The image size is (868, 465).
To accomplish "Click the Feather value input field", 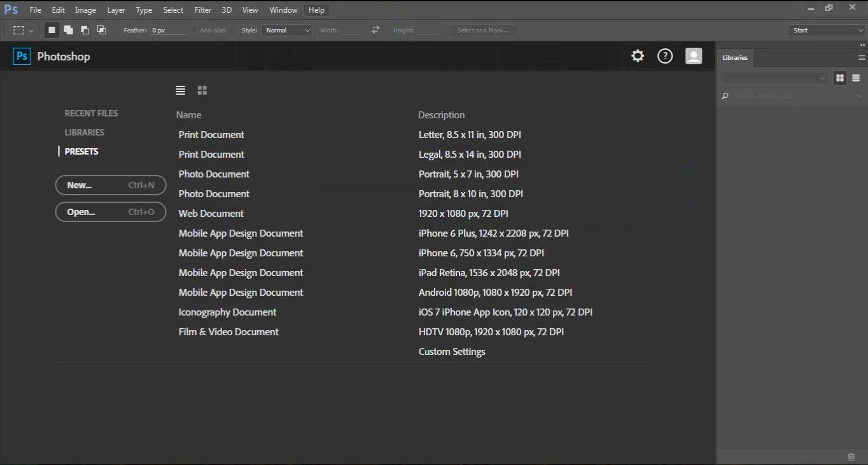I will [x=167, y=30].
